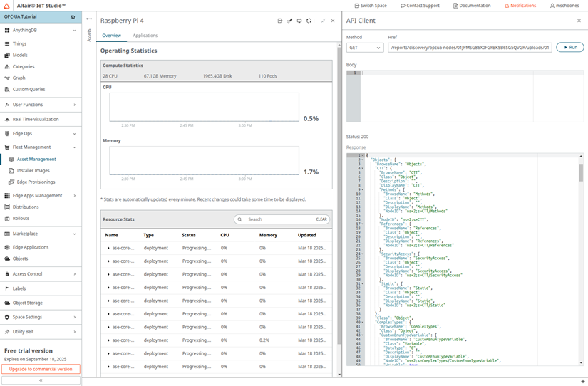Sort table by Updated column
588x386 pixels.
pyautogui.click(x=306, y=235)
